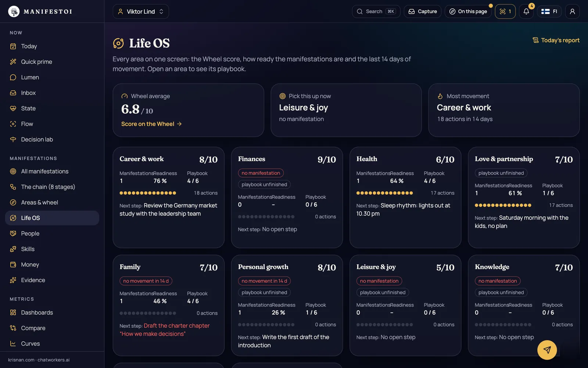The width and height of the screenshot is (588, 368).
Task: Click Career & work 14-day activity dots
Action: point(148,193)
